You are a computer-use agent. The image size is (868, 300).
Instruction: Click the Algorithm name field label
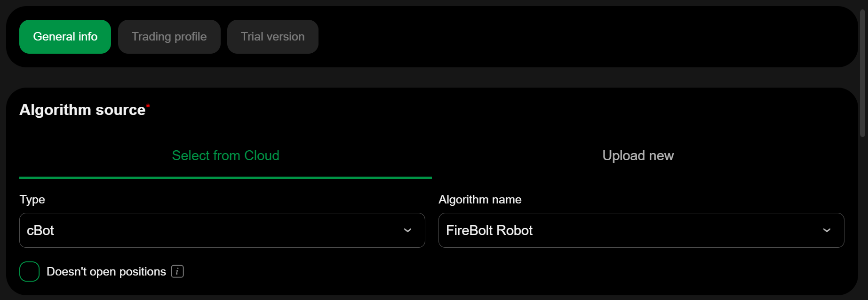480,200
